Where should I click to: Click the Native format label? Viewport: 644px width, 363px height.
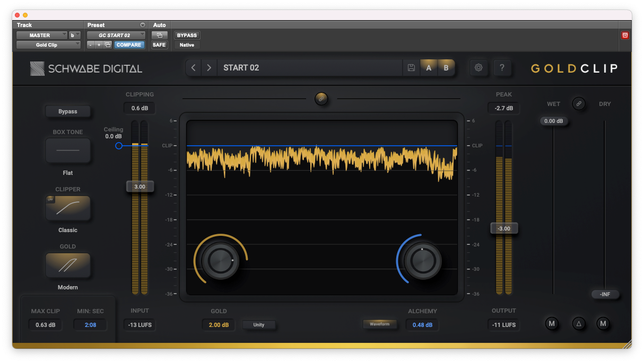pyautogui.click(x=187, y=45)
